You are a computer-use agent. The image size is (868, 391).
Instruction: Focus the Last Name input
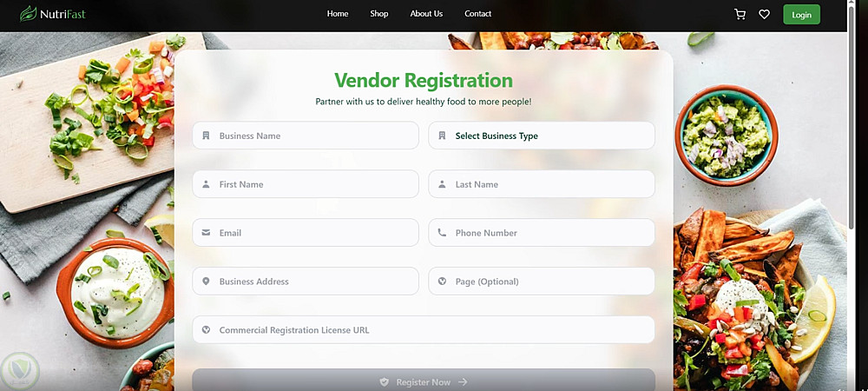(542, 184)
